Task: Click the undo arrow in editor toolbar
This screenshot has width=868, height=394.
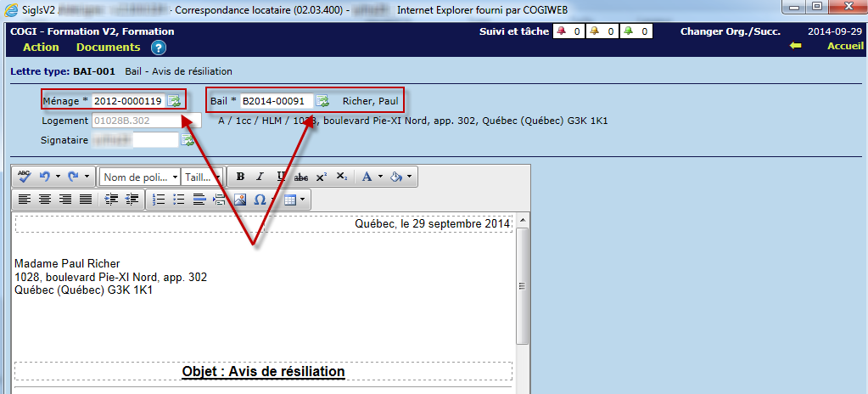Action: 45,177
